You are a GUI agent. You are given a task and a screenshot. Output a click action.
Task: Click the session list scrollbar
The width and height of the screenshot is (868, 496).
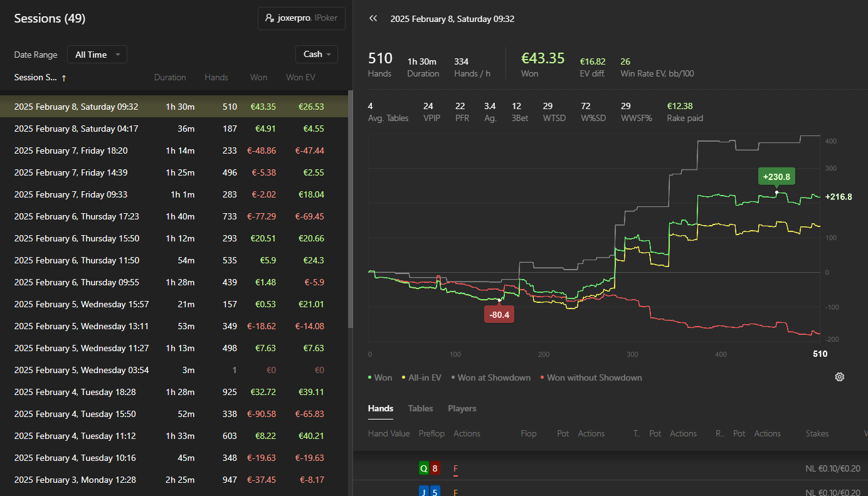point(351,209)
